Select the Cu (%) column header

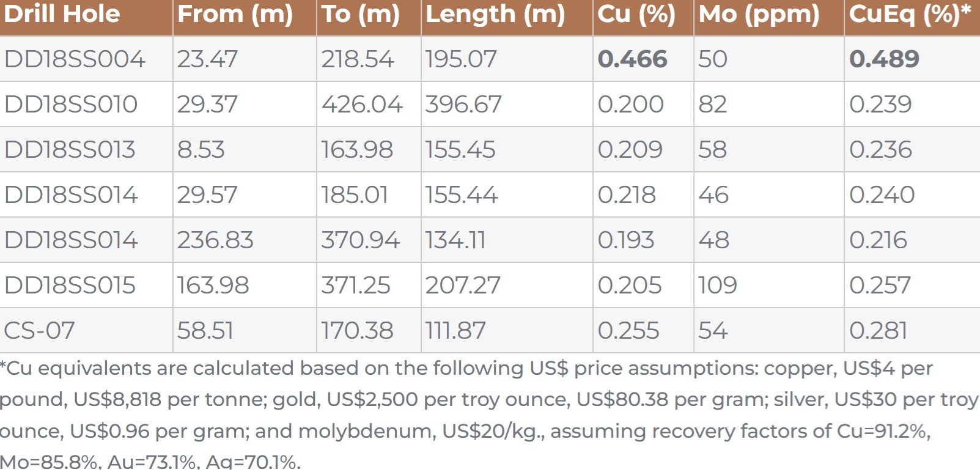pyautogui.click(x=636, y=14)
